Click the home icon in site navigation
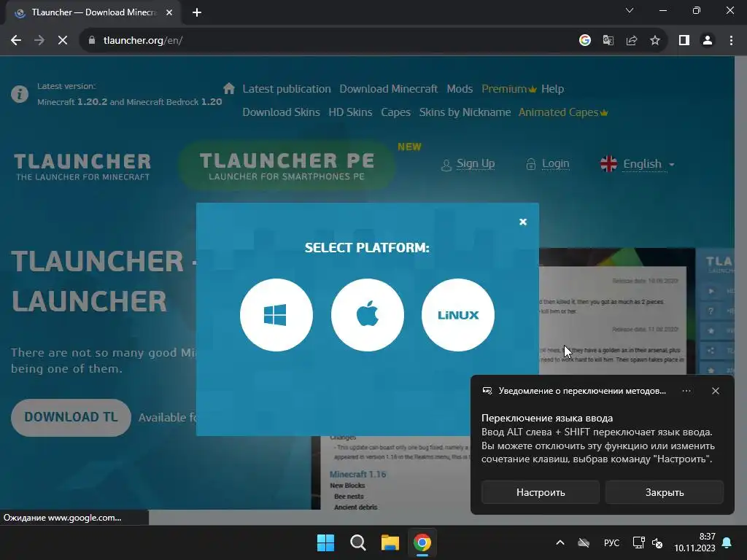Image resolution: width=747 pixels, height=560 pixels. click(x=229, y=88)
